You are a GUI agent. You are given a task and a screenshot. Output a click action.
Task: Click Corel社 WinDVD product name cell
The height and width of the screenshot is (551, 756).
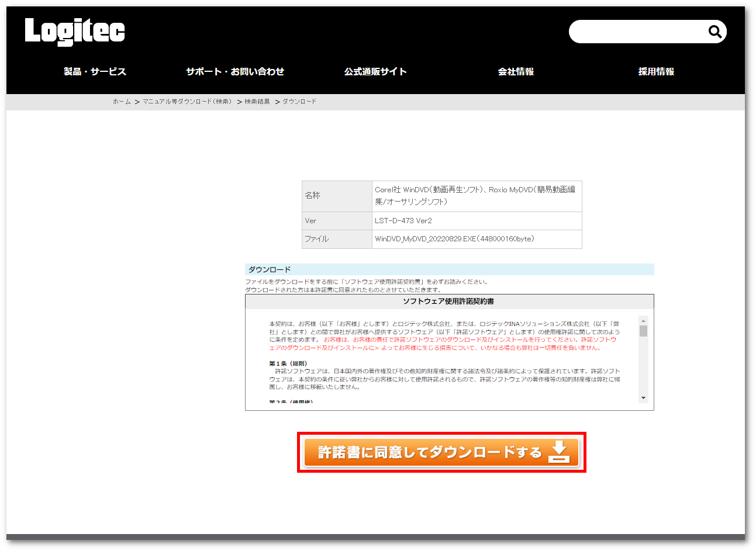pos(477,196)
